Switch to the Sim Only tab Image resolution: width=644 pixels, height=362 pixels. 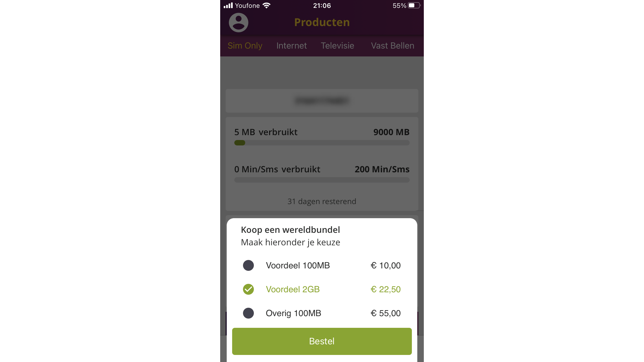(245, 46)
